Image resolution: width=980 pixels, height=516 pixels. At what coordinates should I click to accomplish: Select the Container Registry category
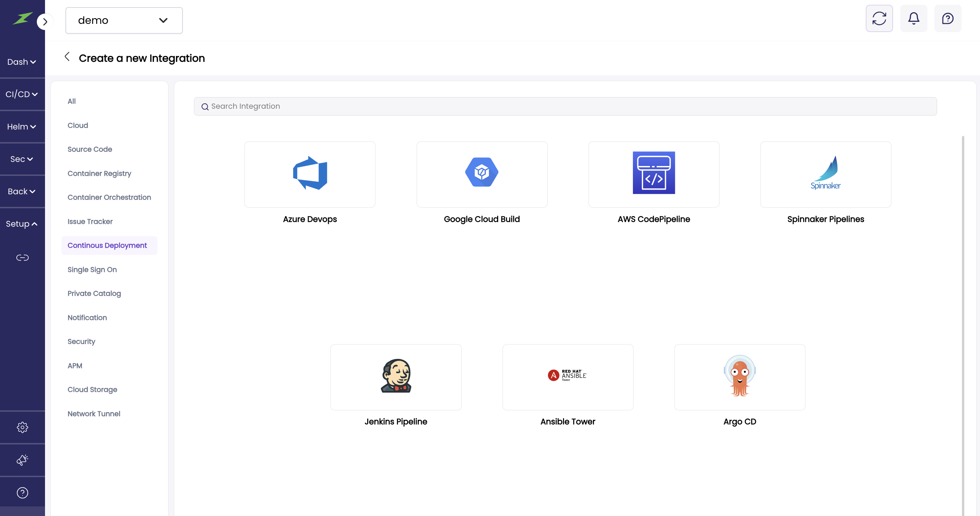click(x=99, y=173)
